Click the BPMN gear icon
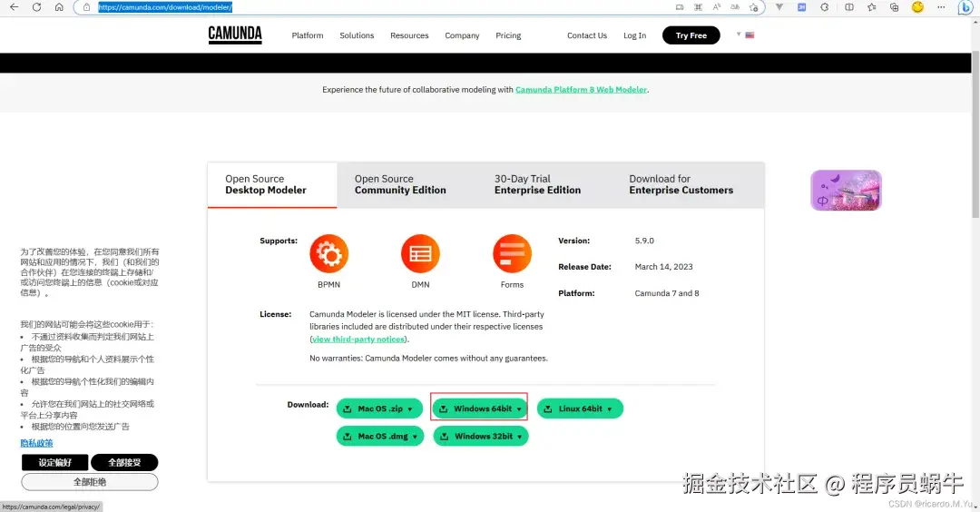The width and height of the screenshot is (980, 512). (328, 254)
